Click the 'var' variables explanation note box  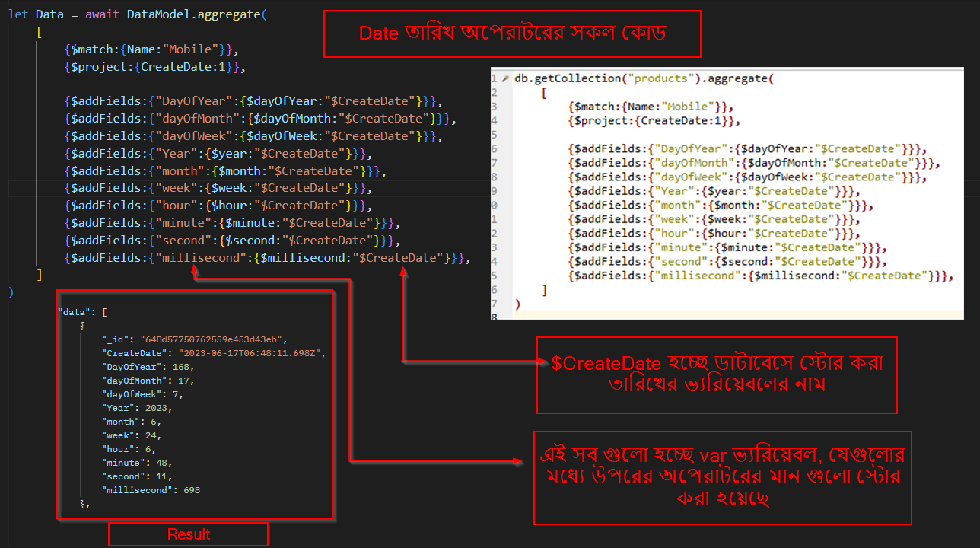tap(722, 477)
